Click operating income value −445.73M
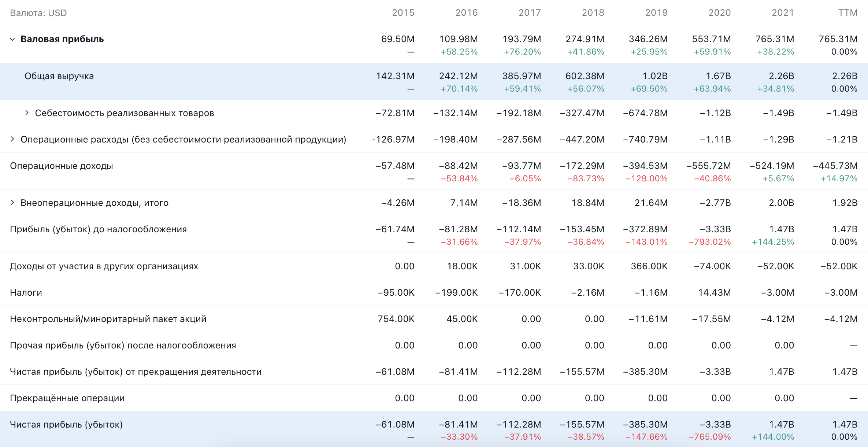 (835, 166)
